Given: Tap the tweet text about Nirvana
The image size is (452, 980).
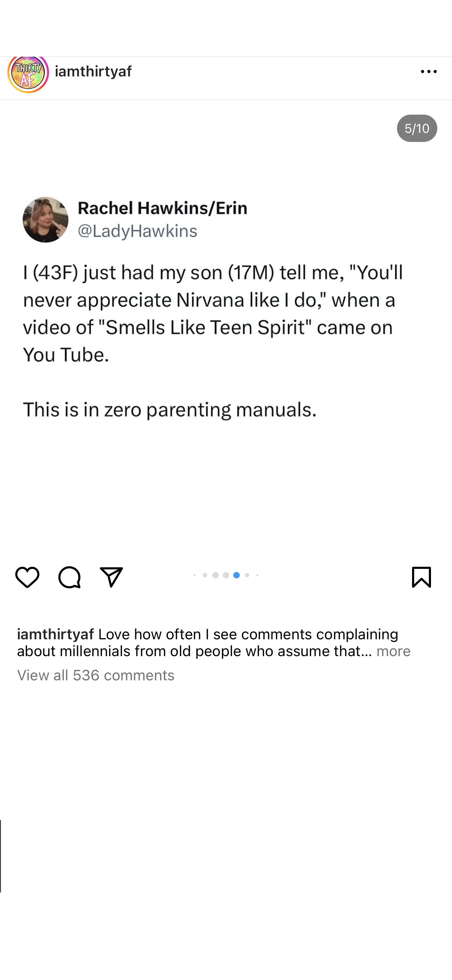Looking at the screenshot, I should pyautogui.click(x=213, y=313).
